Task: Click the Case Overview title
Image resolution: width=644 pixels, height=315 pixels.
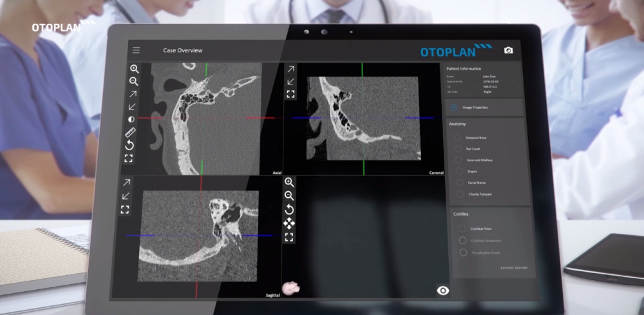Action: 183,50
